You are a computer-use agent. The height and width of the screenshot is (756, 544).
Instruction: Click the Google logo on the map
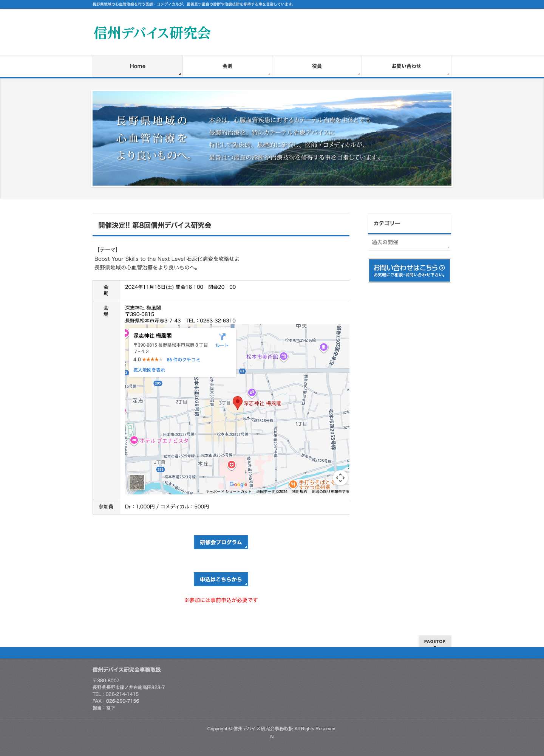click(x=238, y=484)
